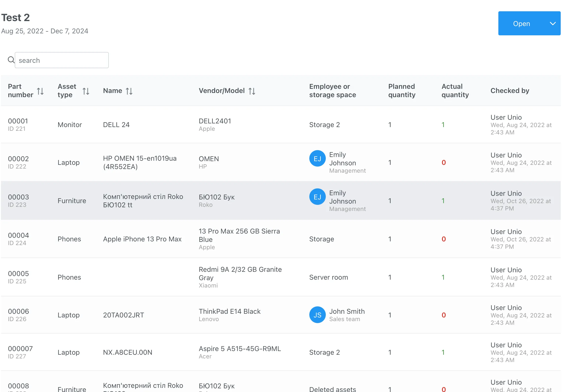The width and height of the screenshot is (572, 392).
Task: Click JS avatar for John Smith
Action: (317, 315)
